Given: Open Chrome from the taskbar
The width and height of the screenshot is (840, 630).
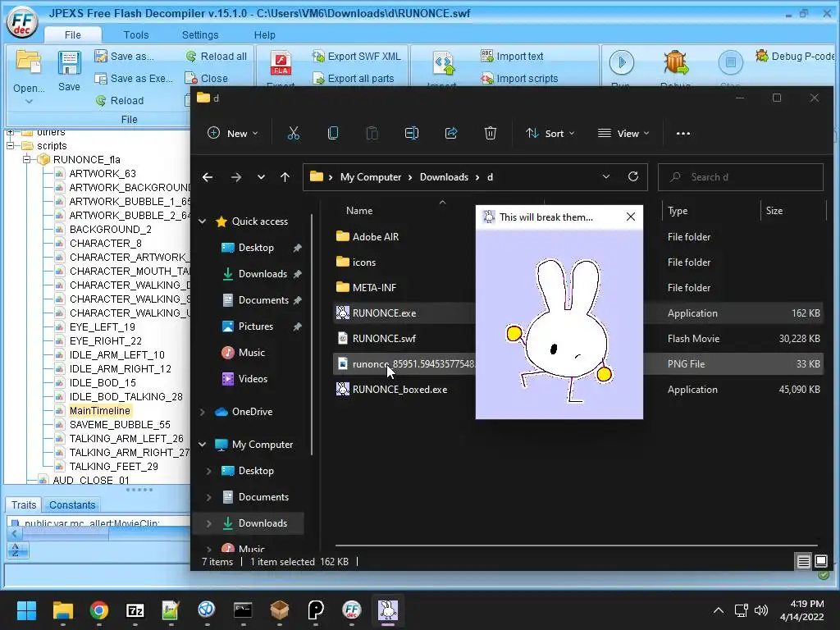Looking at the screenshot, I should tap(98, 610).
